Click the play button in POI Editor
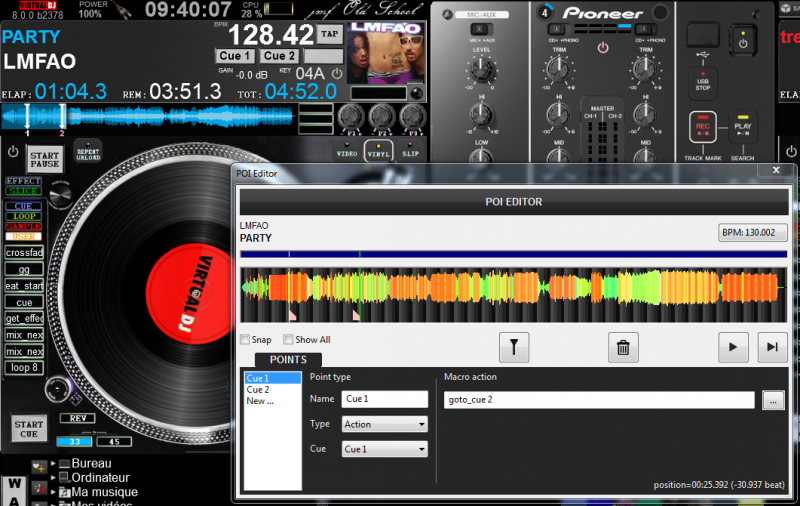This screenshot has width=800, height=506. 733,347
